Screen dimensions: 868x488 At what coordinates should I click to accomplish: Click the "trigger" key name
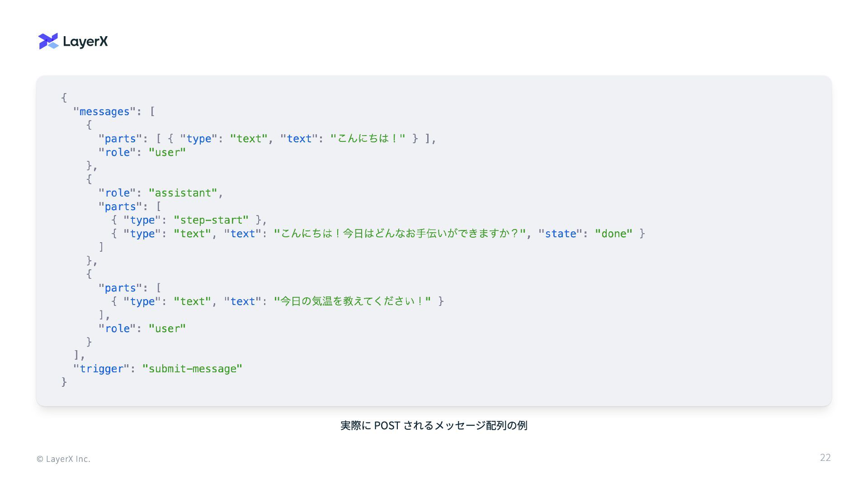pos(101,369)
